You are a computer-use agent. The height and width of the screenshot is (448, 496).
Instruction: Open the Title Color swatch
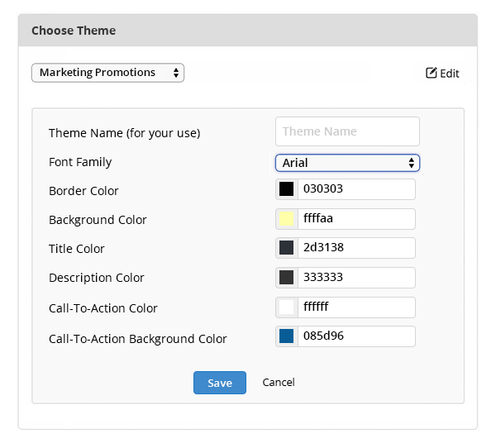(286, 247)
